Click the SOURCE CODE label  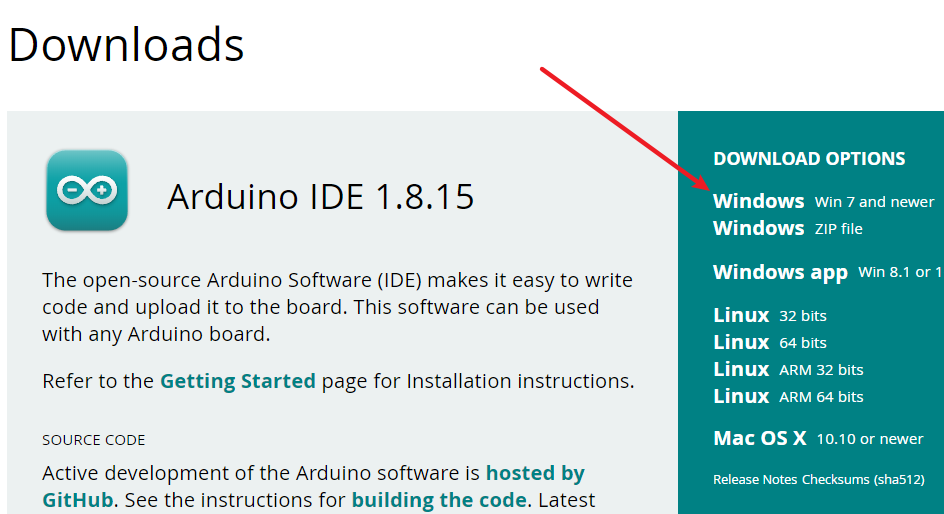coord(93,440)
